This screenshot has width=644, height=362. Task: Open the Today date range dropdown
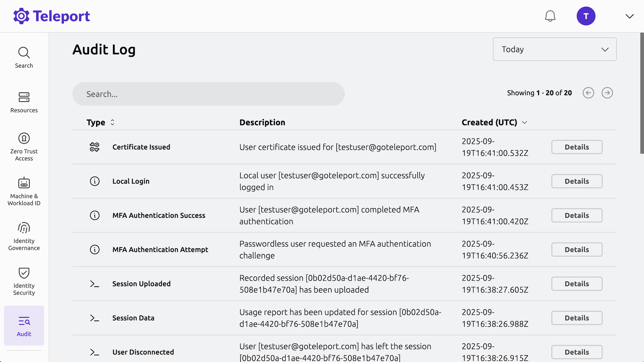(554, 49)
